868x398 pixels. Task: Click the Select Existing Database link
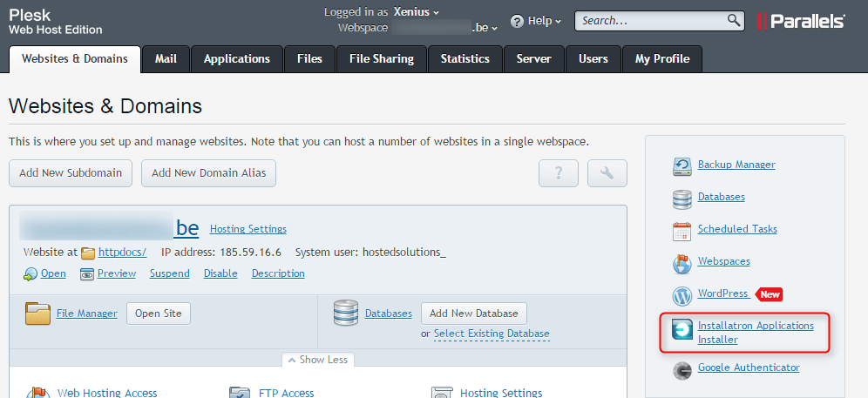[x=492, y=334]
